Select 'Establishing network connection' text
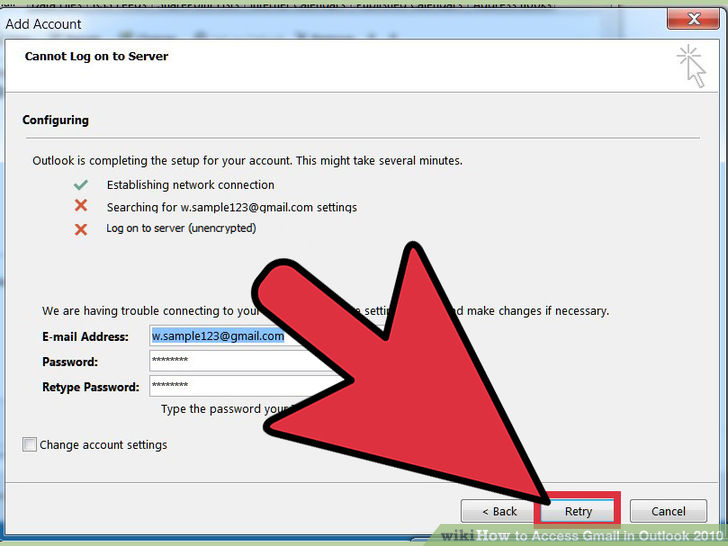Viewport: 728px width, 546px height. pyautogui.click(x=190, y=185)
